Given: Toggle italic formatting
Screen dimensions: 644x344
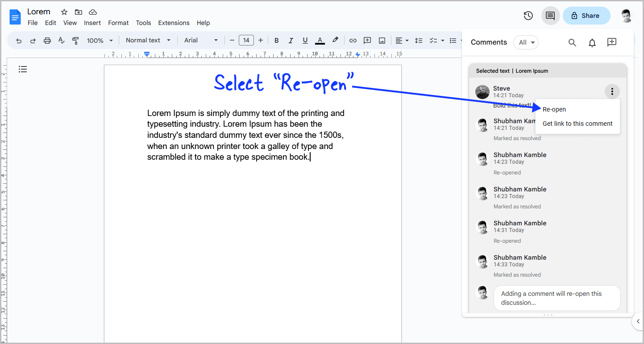Looking at the screenshot, I should [x=291, y=40].
